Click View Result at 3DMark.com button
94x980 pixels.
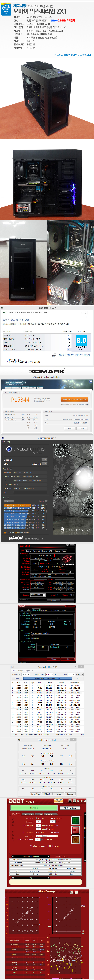pos(75,399)
